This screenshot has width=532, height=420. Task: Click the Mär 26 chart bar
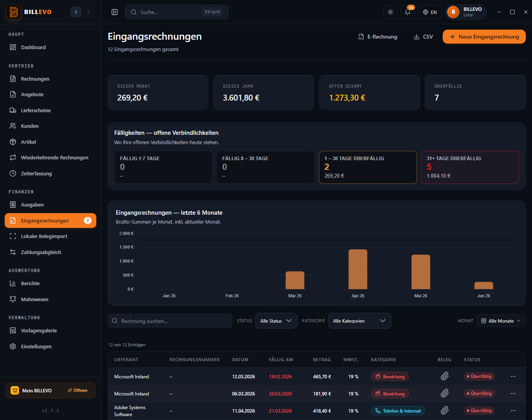(x=295, y=280)
